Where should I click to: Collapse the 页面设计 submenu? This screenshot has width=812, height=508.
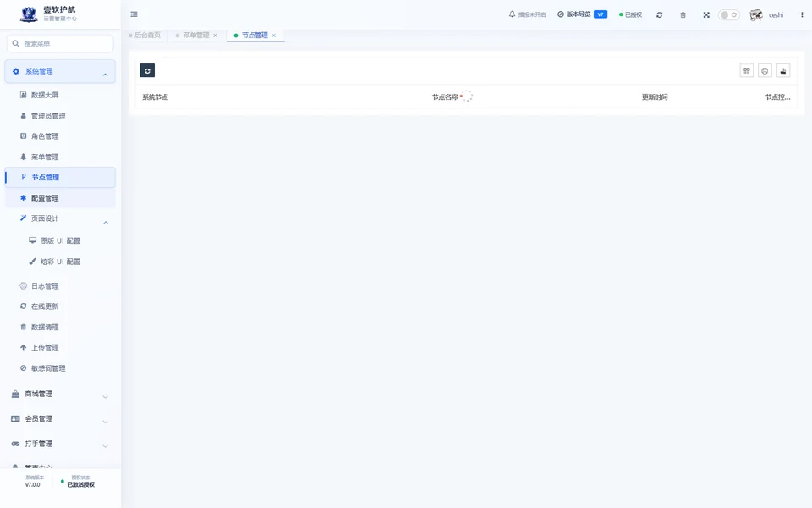(x=60, y=218)
